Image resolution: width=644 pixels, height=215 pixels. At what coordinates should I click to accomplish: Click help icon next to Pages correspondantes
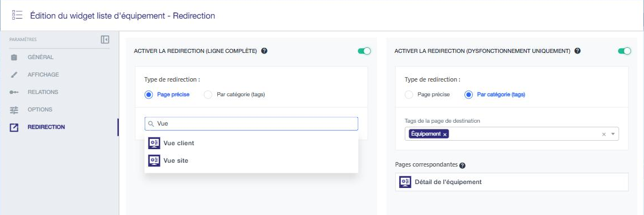pyautogui.click(x=463, y=165)
